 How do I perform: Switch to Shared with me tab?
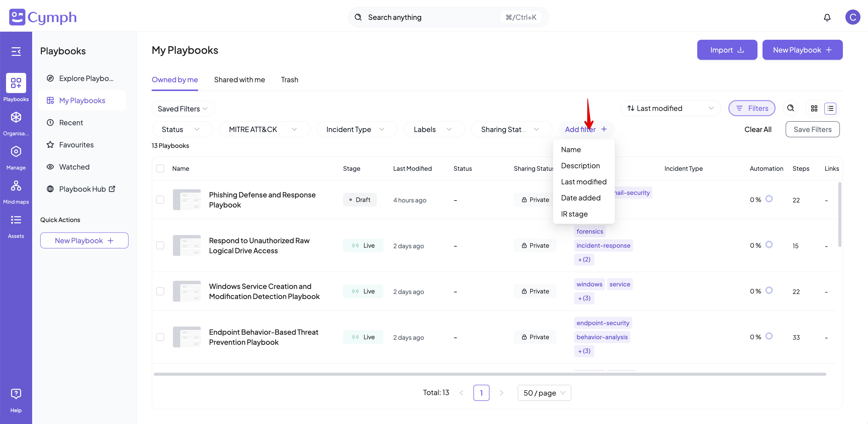(x=239, y=80)
